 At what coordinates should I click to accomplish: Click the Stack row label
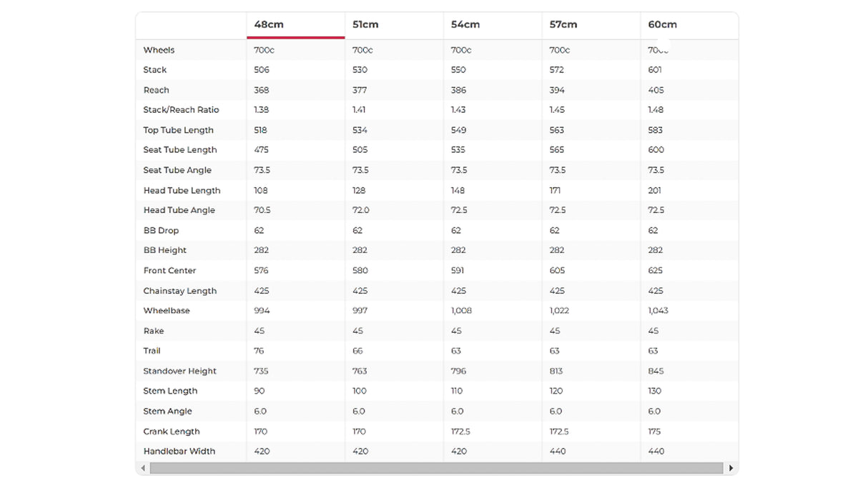click(x=155, y=70)
